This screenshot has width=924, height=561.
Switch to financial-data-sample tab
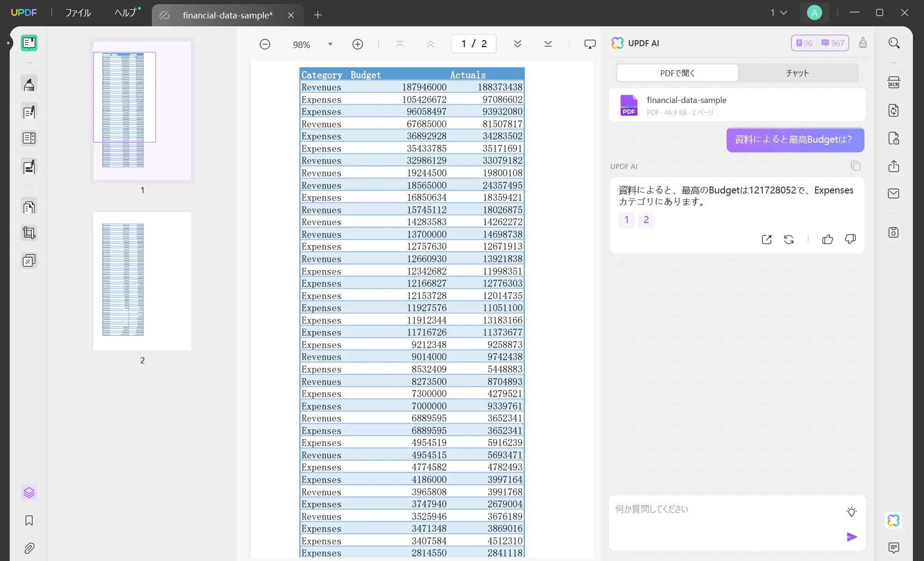pyautogui.click(x=228, y=15)
